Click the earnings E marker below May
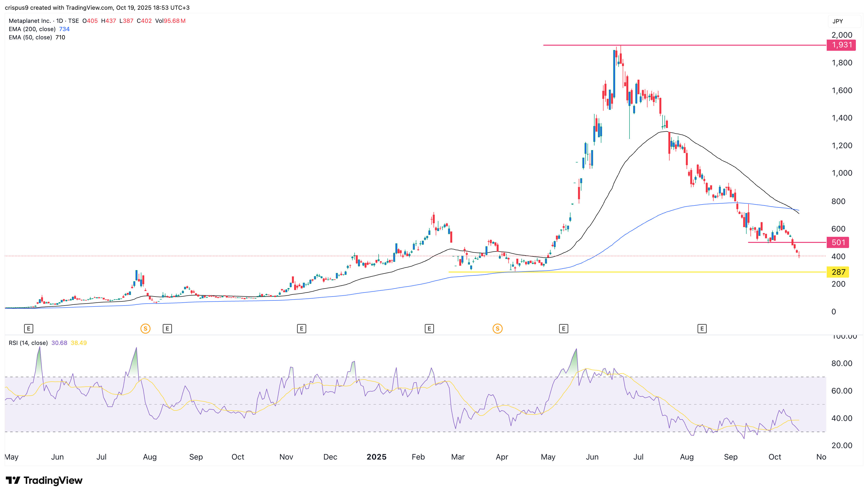This screenshot has height=495, width=868. coord(29,328)
